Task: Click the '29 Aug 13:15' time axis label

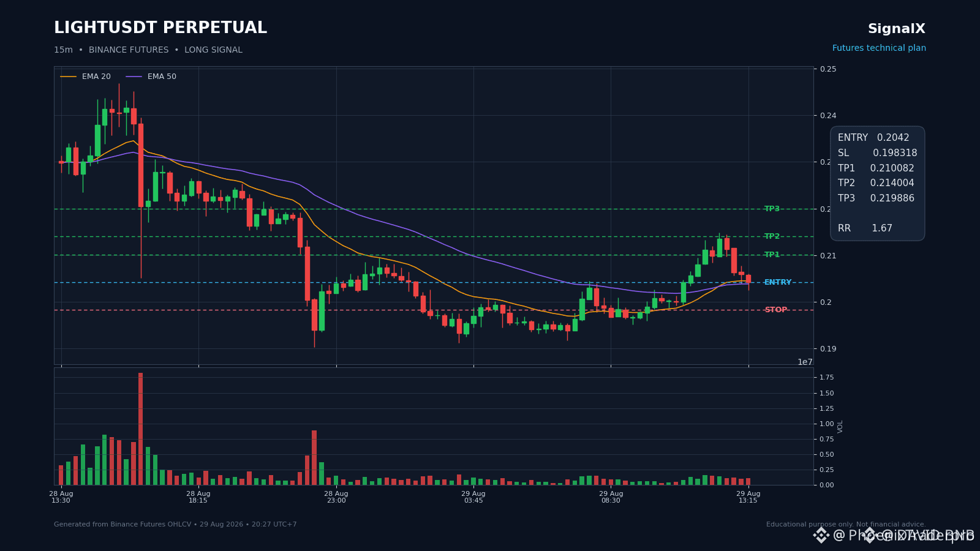Action: pyautogui.click(x=748, y=497)
